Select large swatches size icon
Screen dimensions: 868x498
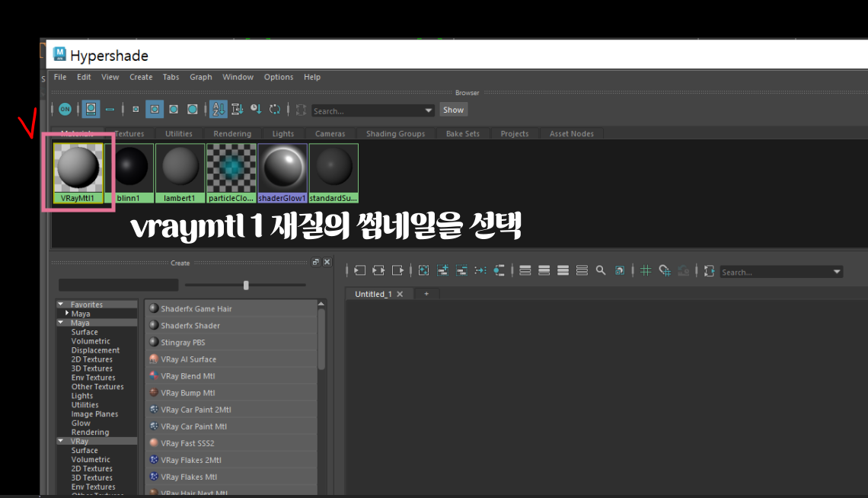(174, 110)
